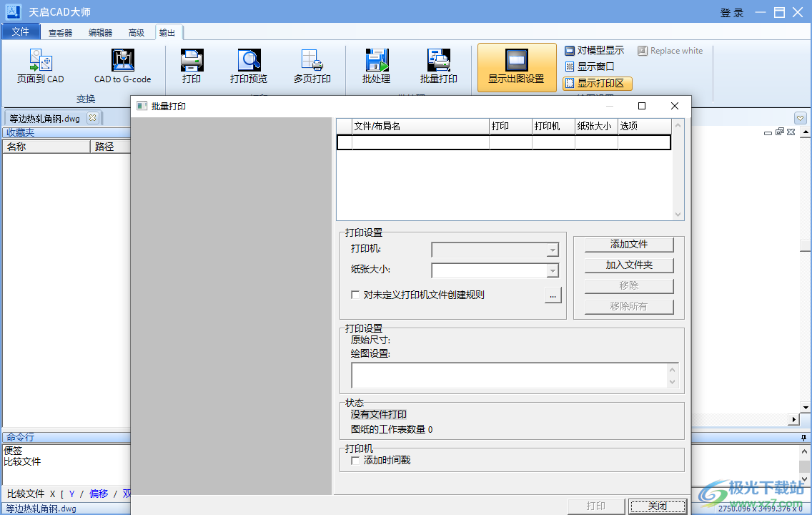812x515 pixels.
Task: Click the 天启CAD大师 application logo icon
Action: (13, 11)
